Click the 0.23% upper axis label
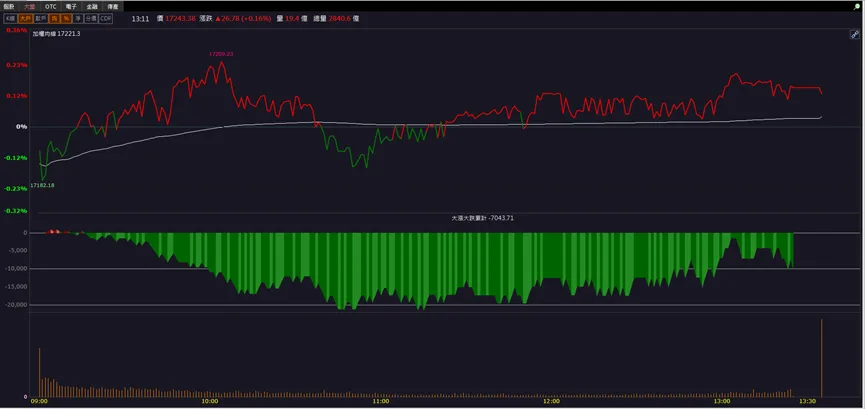 (x=17, y=65)
